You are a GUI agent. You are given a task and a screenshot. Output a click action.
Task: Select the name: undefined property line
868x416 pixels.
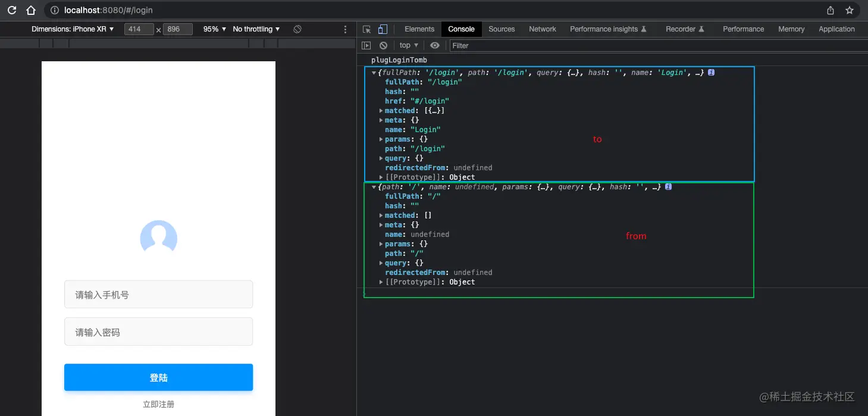(x=417, y=234)
